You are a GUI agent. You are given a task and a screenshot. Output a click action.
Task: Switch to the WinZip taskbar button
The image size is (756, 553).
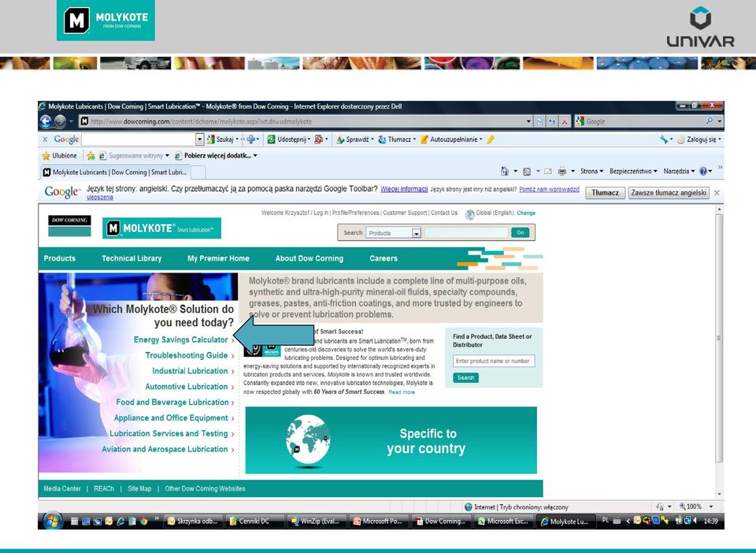pyautogui.click(x=317, y=521)
